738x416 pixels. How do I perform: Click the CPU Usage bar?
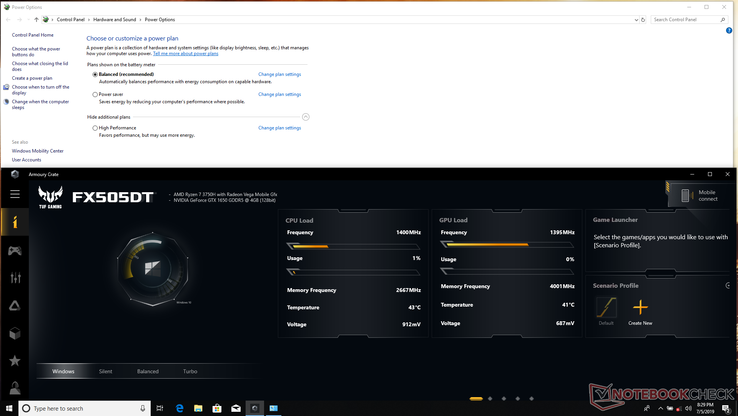coord(353,272)
